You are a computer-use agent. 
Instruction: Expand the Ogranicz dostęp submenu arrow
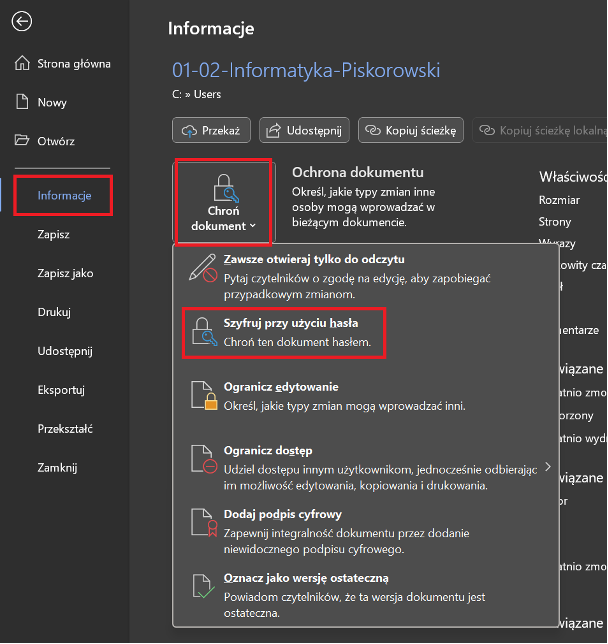547,467
